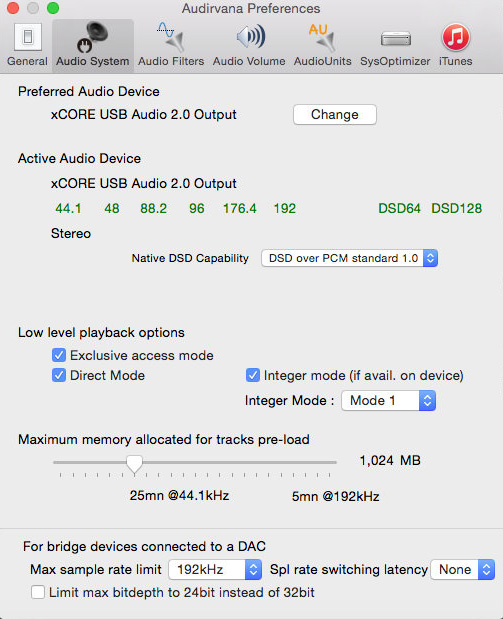Toggle Integer mode if available checkbox

coord(253,375)
